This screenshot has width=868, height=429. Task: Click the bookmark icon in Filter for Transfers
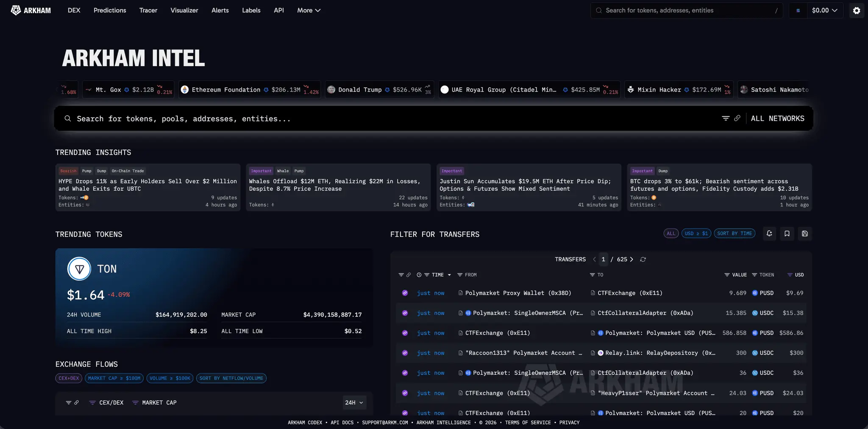pos(787,234)
